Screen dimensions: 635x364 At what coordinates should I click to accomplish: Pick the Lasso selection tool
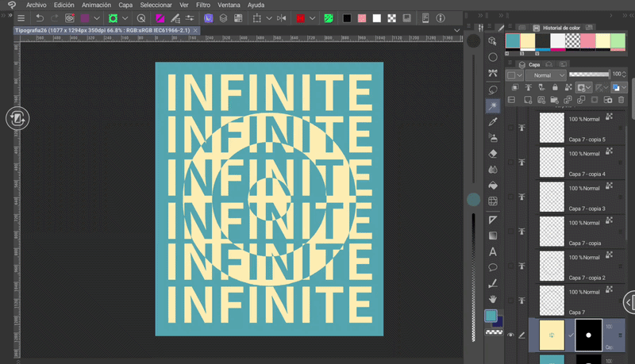[x=493, y=90]
